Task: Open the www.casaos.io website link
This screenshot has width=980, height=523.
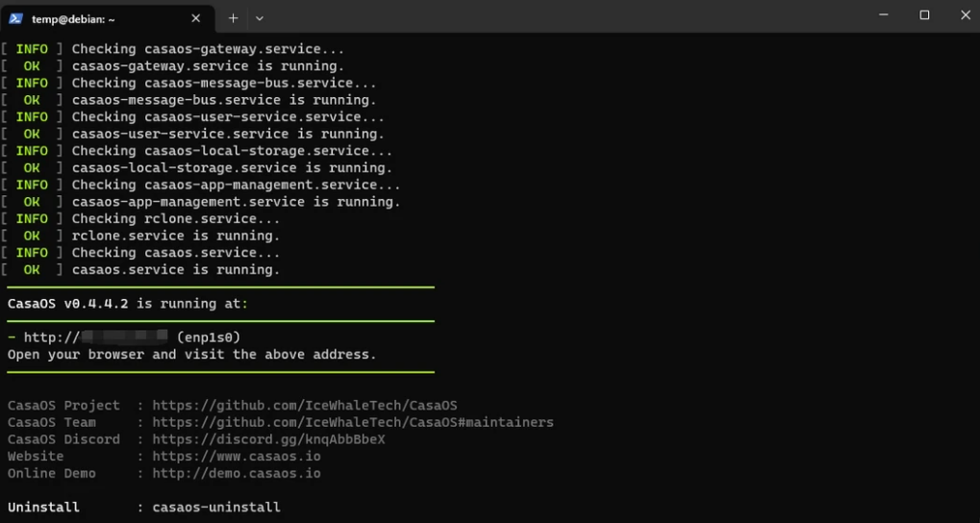Action: (x=237, y=456)
